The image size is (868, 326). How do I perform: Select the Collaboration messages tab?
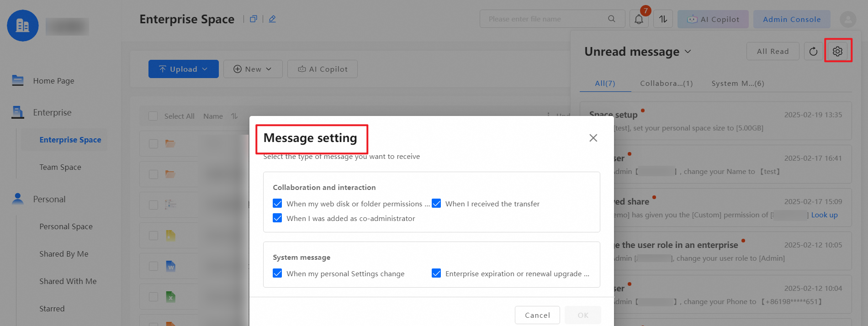[666, 83]
